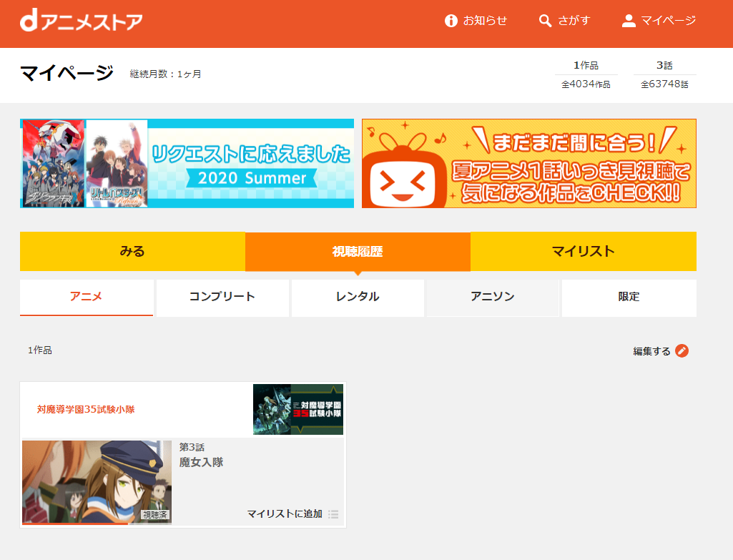Switch to the マイリスト tab
Screen dimensions: 733x560
[x=584, y=252]
